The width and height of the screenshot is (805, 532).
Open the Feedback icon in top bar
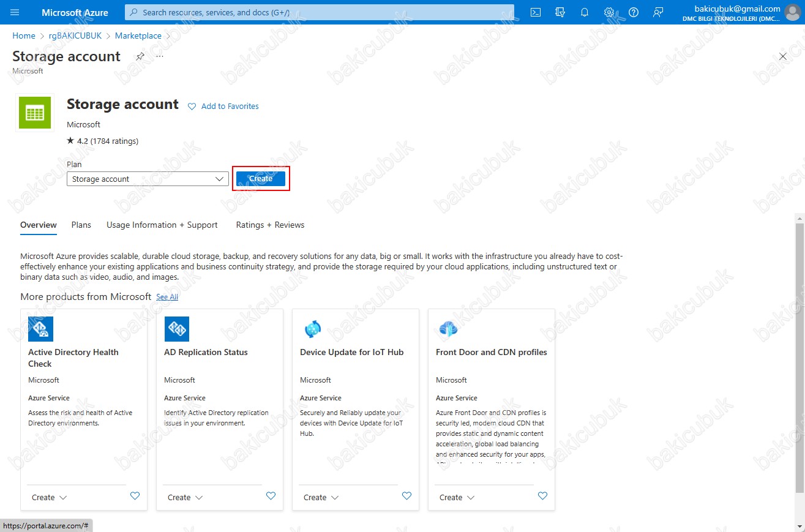[658, 12]
